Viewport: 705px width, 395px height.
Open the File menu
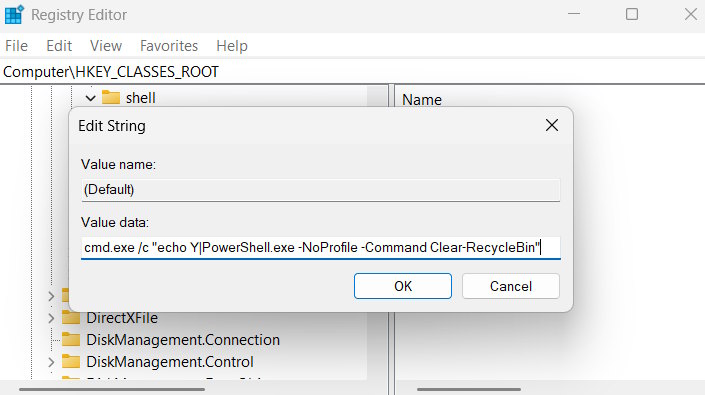coord(17,46)
